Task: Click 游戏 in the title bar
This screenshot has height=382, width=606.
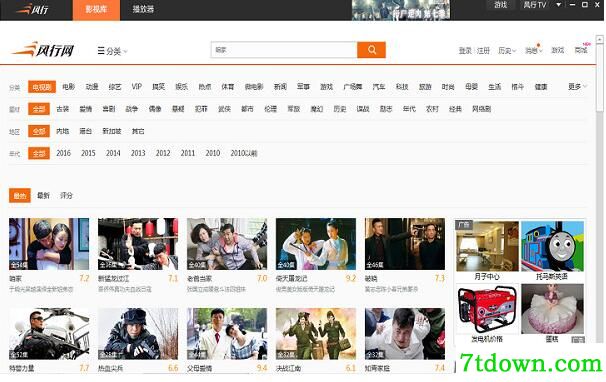Action: [500, 5]
